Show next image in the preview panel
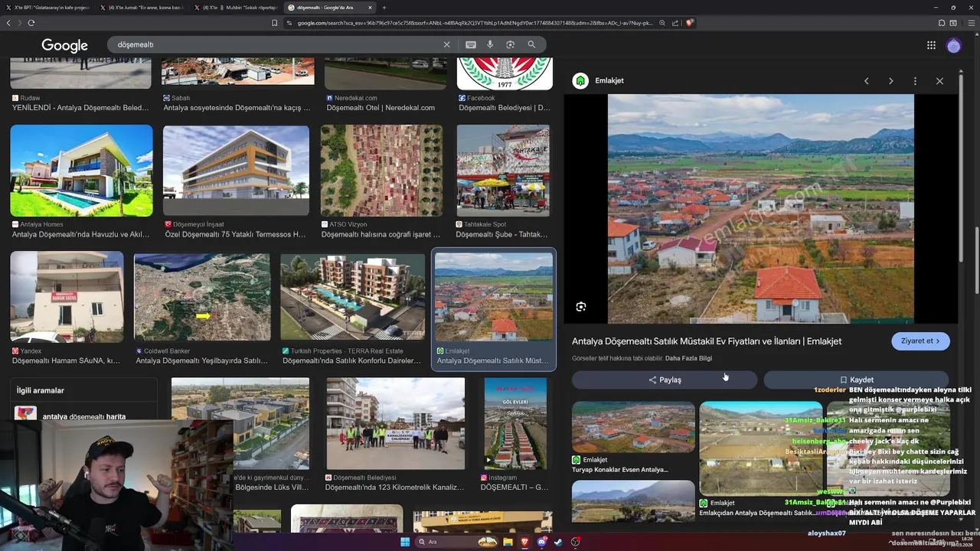This screenshot has width=980, height=551. click(890, 81)
